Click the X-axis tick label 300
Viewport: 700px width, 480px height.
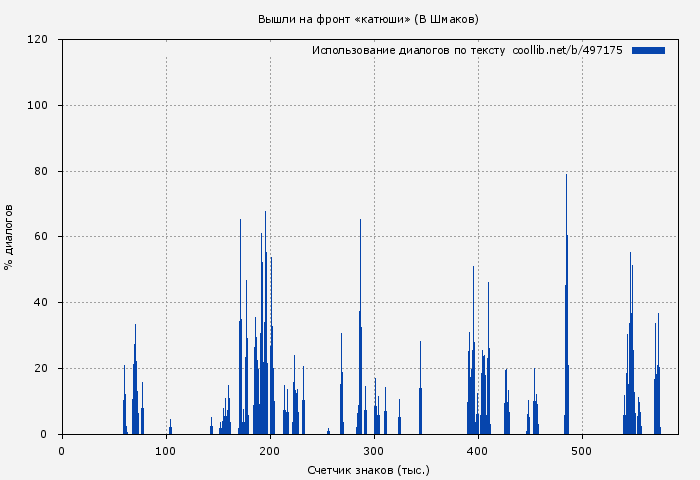click(374, 451)
